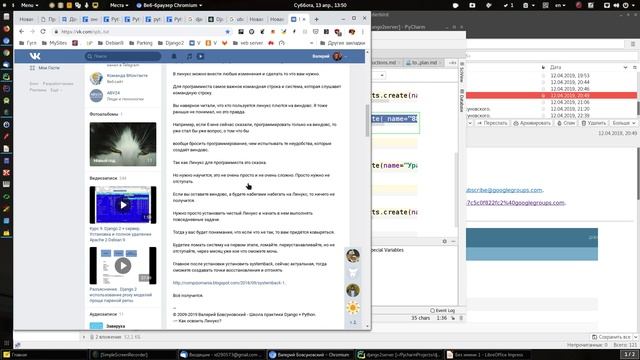Screen dimensions: 640x360
Task: Click the VK search field
Action: pyautogui.click(x=122, y=56)
